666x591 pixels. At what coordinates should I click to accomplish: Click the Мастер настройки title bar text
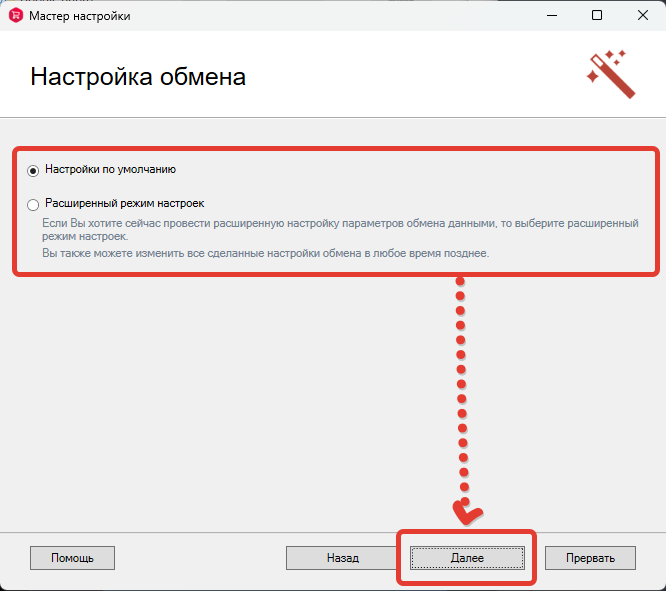point(81,16)
